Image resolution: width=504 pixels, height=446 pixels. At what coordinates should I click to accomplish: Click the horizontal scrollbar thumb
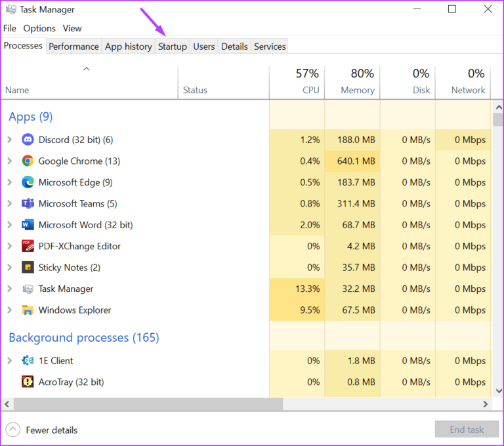click(148, 404)
